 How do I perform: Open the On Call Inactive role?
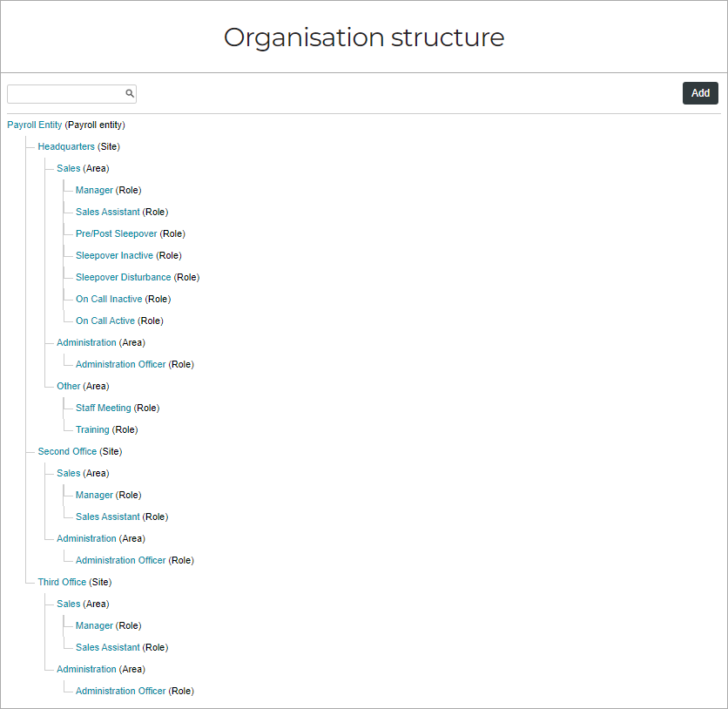pyautogui.click(x=109, y=299)
